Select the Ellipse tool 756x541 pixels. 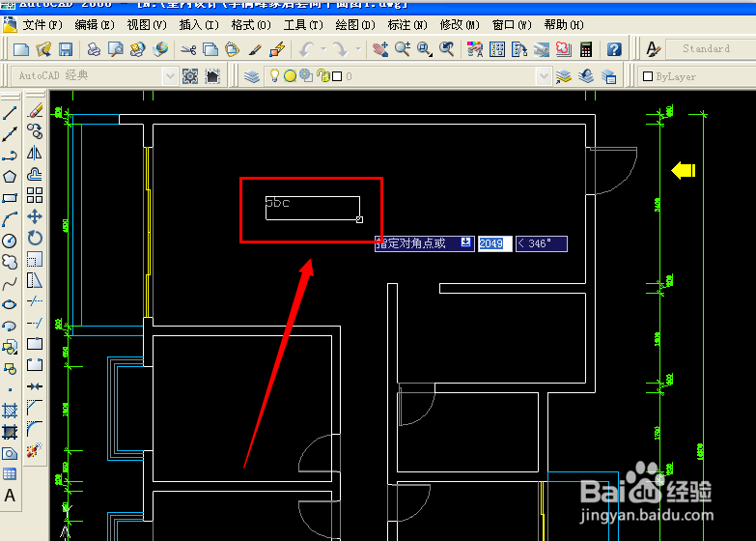(10, 304)
